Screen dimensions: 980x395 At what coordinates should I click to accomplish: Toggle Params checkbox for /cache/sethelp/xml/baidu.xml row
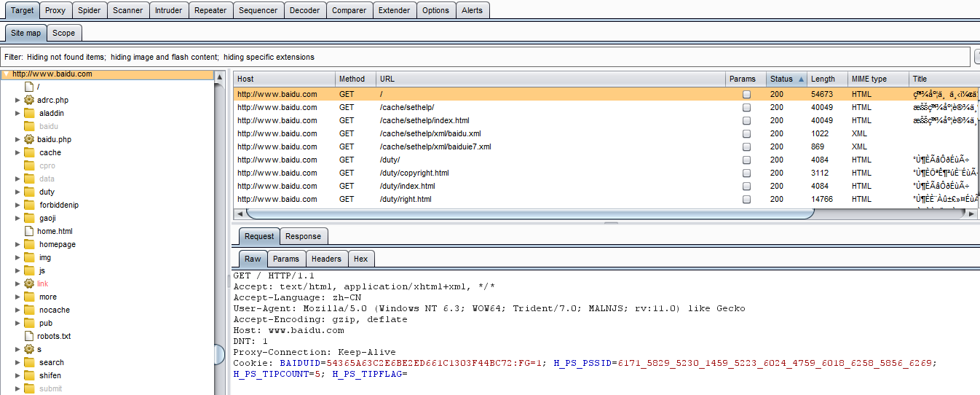tap(746, 133)
